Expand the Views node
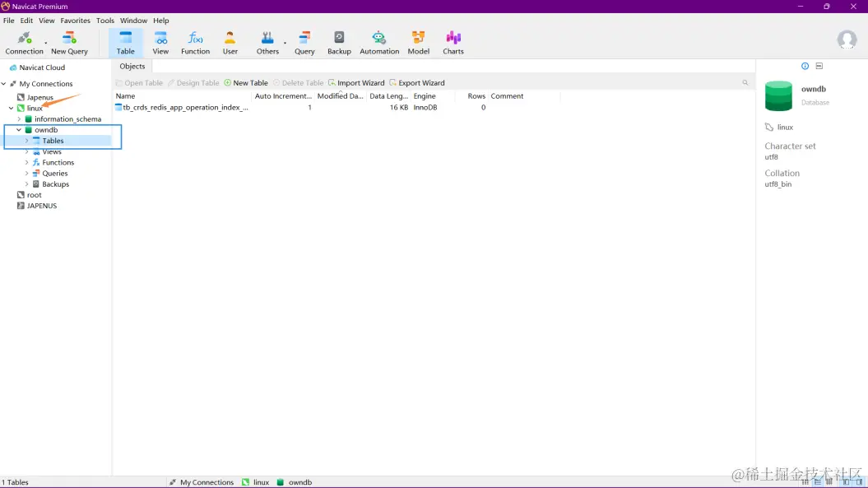Viewport: 868px width, 488px height. [x=26, y=151]
